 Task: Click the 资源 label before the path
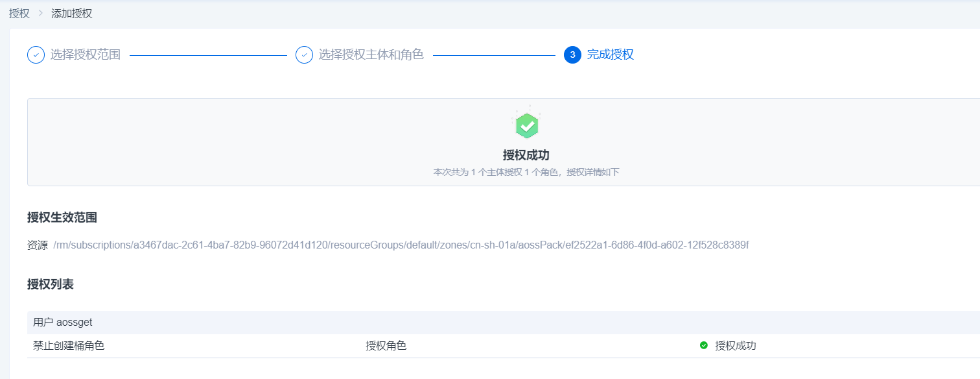(x=38, y=245)
